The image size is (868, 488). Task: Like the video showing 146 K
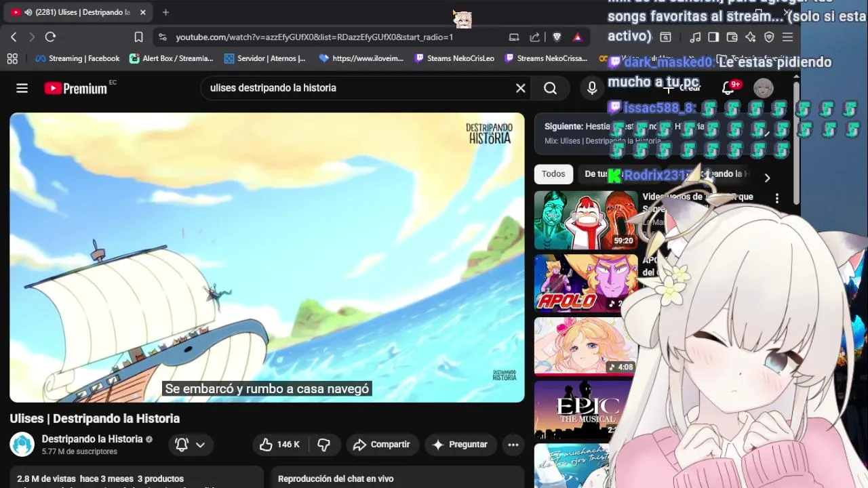280,445
